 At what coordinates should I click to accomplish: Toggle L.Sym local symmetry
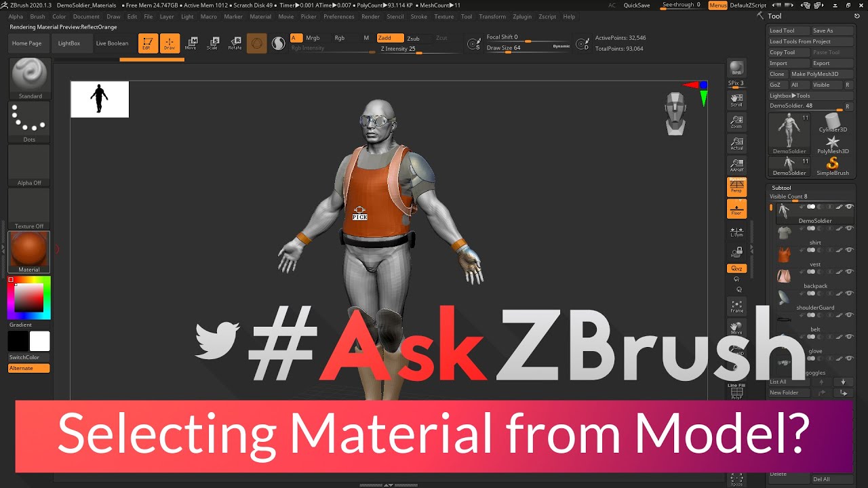tap(736, 231)
